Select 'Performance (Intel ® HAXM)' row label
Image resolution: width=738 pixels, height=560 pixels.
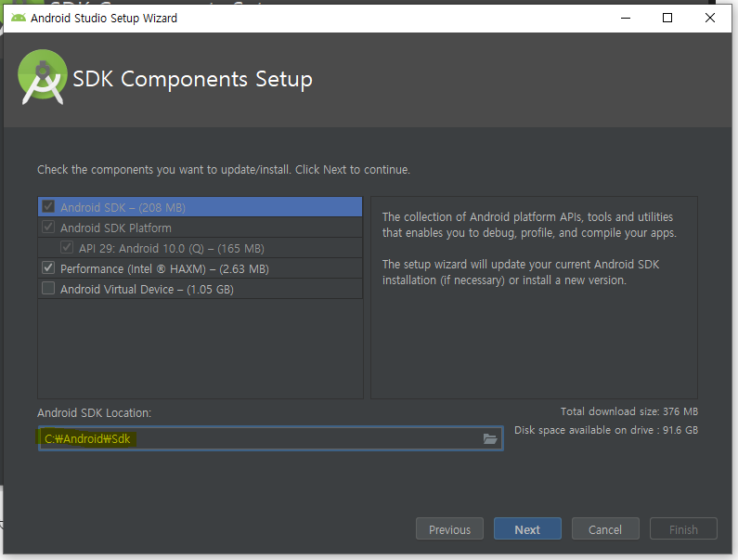tap(164, 269)
